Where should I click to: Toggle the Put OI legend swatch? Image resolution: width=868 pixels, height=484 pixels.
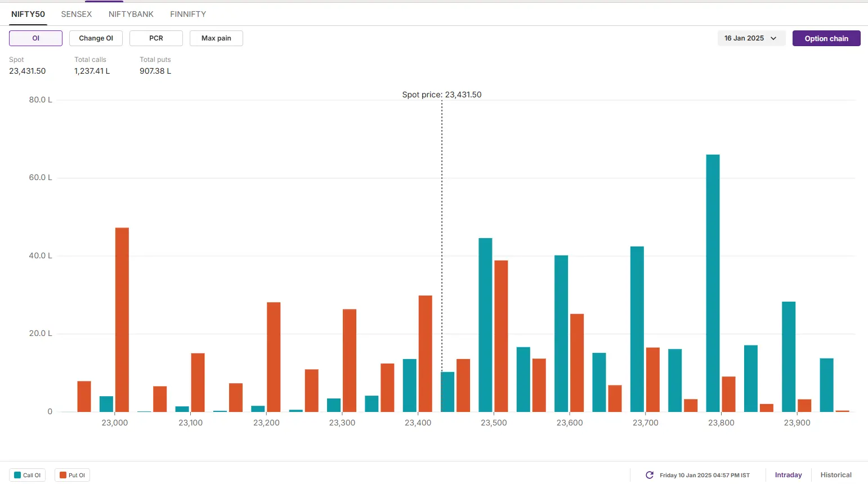point(63,475)
